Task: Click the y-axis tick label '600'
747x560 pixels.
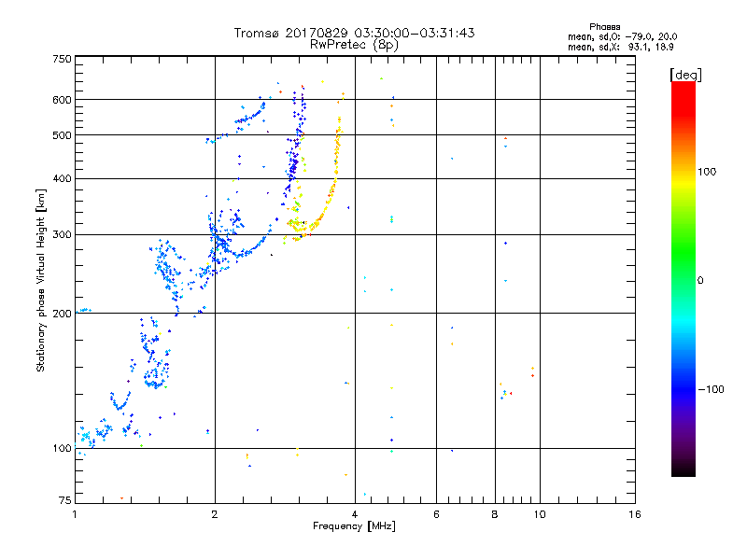Action: coord(62,100)
